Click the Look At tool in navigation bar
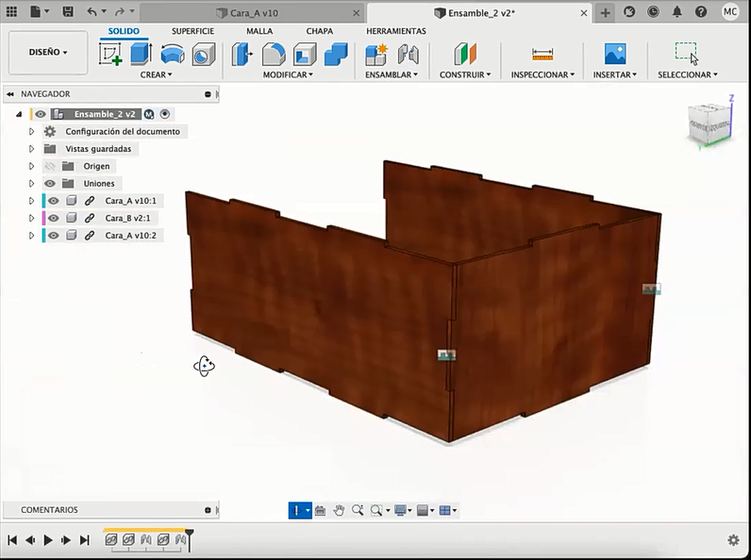Screen dimensions: 751x560 coord(320,510)
